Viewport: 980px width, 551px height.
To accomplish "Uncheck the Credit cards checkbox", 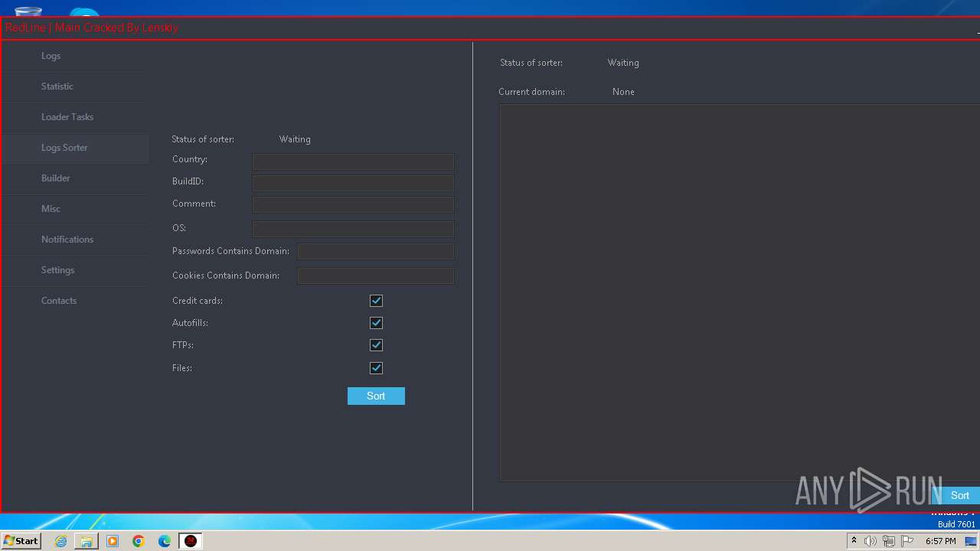I will click(376, 301).
